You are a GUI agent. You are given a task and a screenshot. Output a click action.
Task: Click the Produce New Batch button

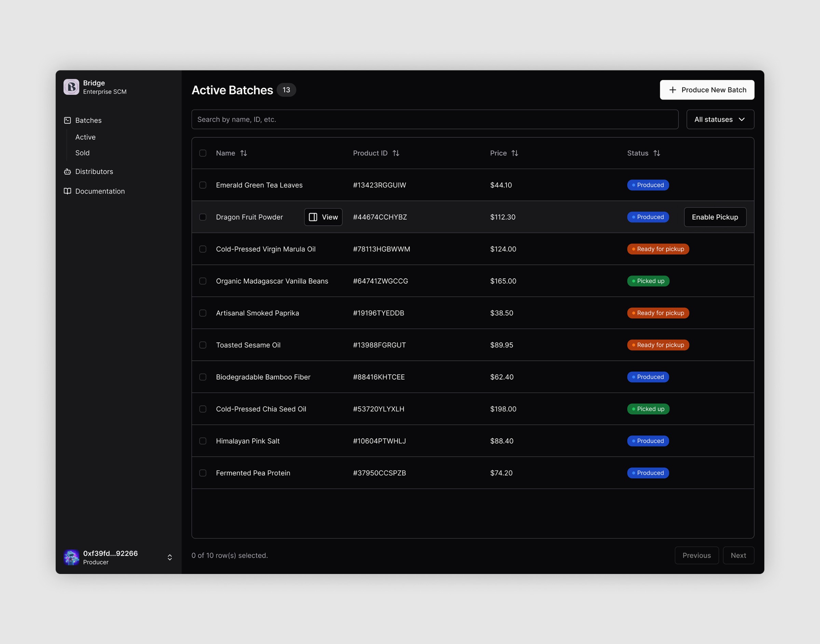(x=707, y=90)
